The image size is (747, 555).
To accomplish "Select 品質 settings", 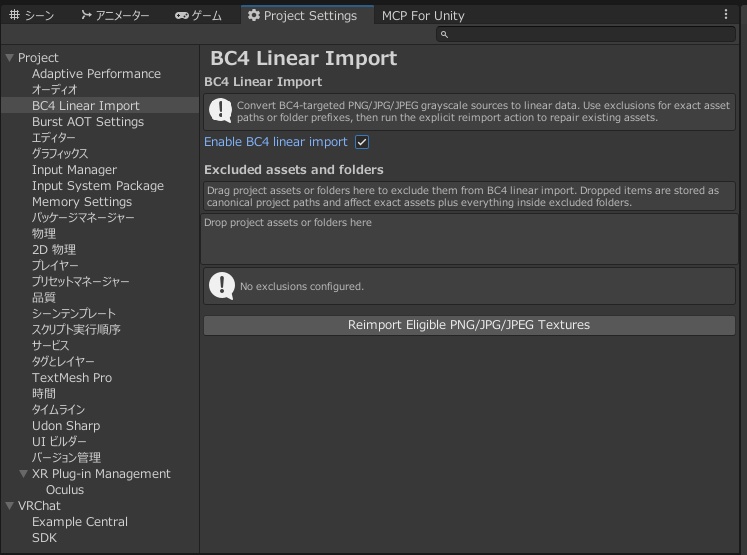I will pos(44,298).
